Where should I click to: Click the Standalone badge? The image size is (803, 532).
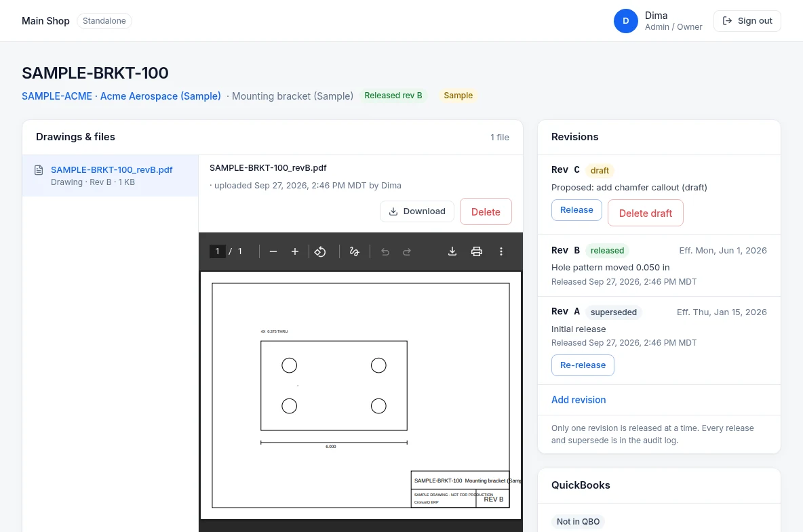(104, 21)
